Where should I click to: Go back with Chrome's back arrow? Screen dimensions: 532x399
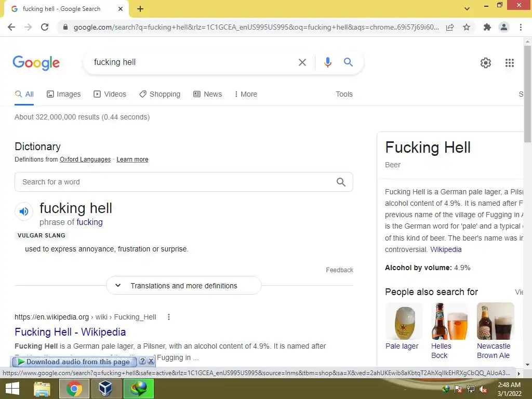[x=11, y=27]
